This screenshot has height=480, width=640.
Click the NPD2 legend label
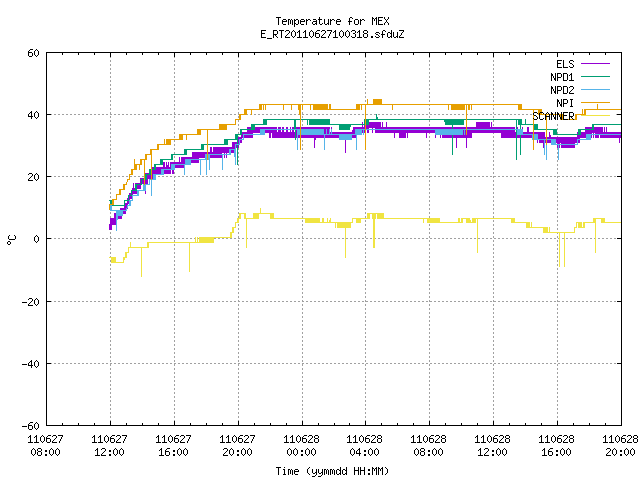coord(562,90)
